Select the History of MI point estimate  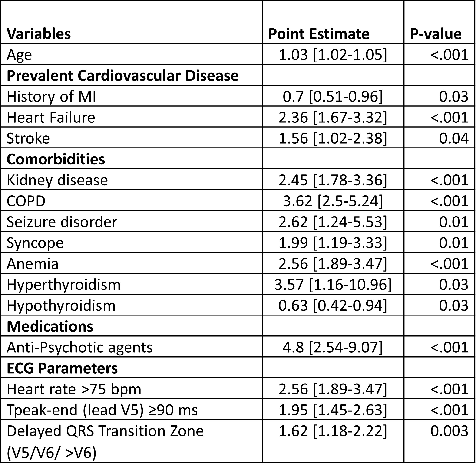coord(333,96)
